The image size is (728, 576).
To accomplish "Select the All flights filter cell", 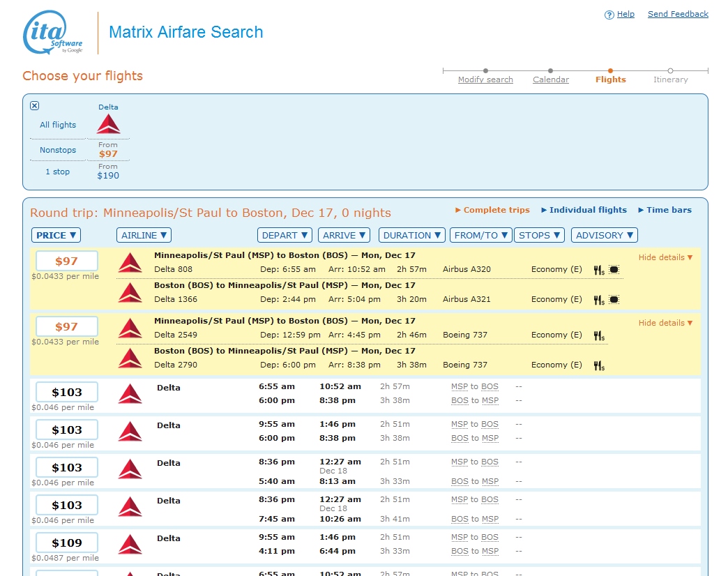I will pyautogui.click(x=56, y=125).
